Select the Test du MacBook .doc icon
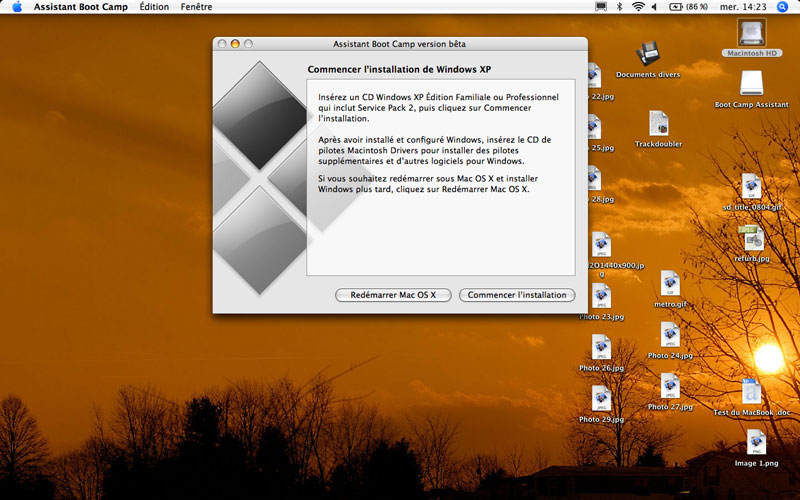800x500 pixels. click(752, 391)
